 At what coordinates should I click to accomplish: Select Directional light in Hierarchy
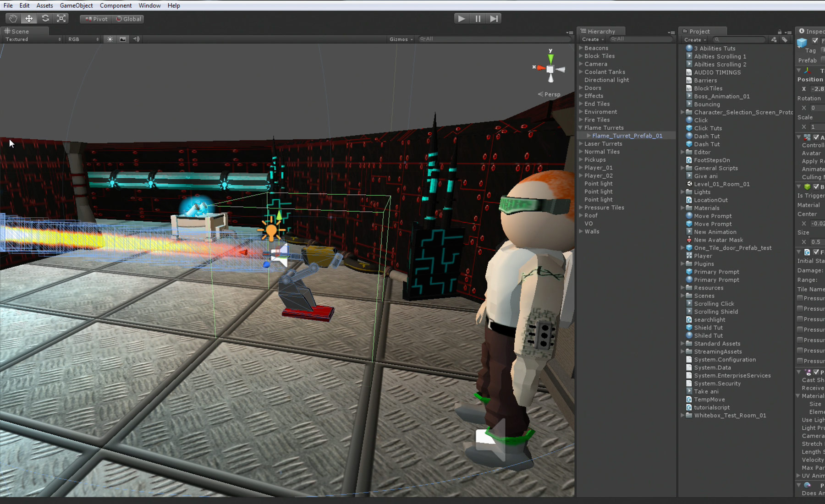pos(606,80)
